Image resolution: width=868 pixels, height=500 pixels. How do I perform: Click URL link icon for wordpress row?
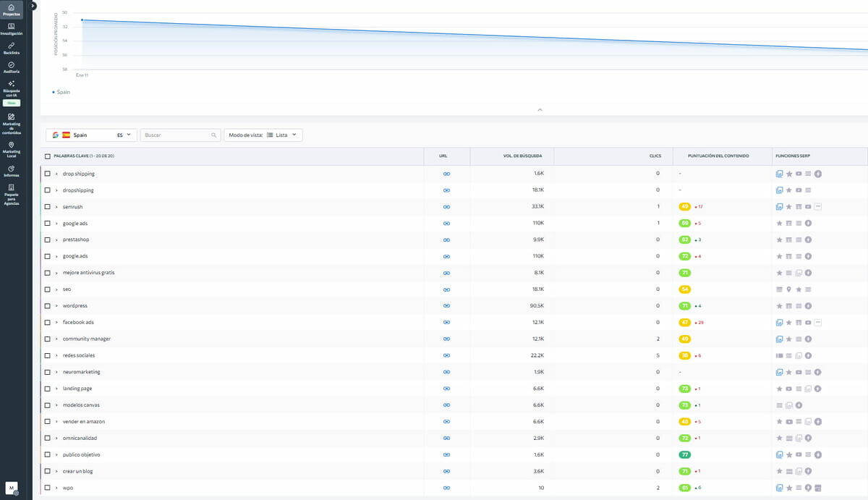(446, 306)
